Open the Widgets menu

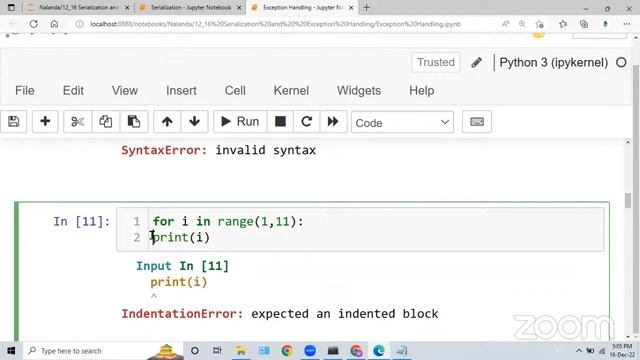click(x=359, y=91)
